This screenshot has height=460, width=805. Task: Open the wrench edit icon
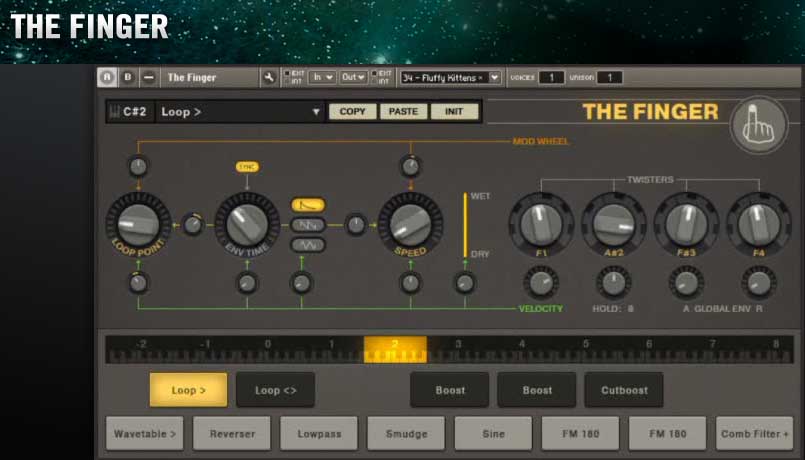tap(269, 78)
